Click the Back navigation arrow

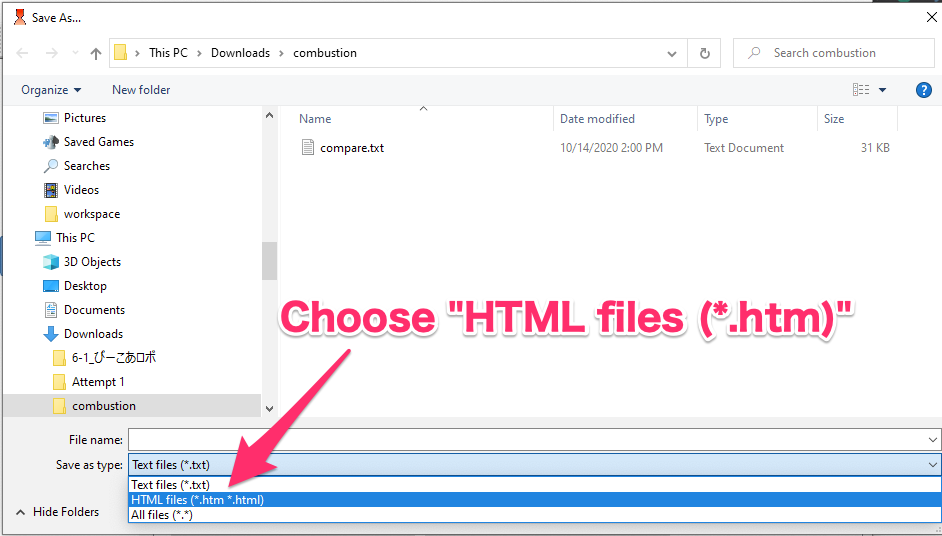pyautogui.click(x=22, y=53)
